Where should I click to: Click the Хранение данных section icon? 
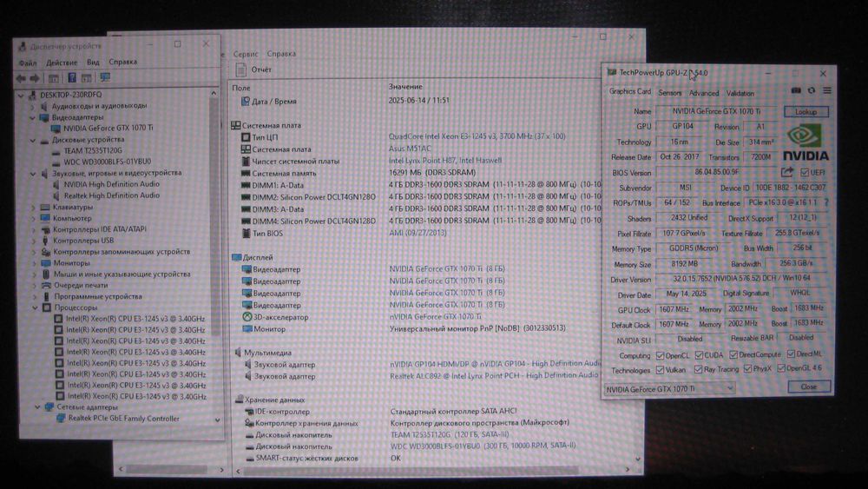[240, 400]
